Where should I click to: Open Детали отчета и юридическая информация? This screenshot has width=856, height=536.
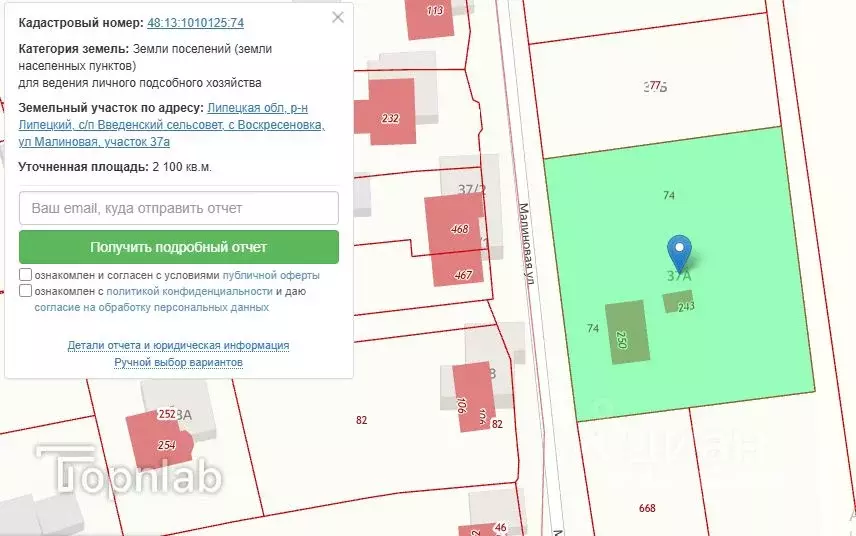click(x=178, y=345)
